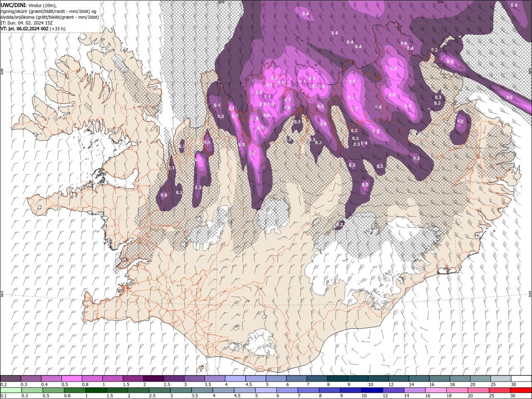
Task: Click the 15W longitude label at top
Action: pos(440,2)
